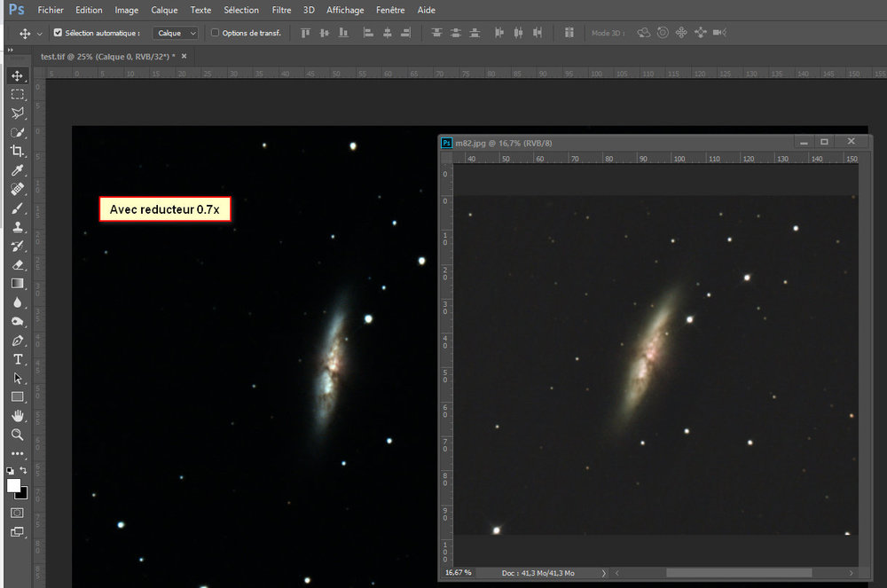Image resolution: width=887 pixels, height=588 pixels.
Task: Click the status bar arrow beside Doc info
Action: coord(604,573)
